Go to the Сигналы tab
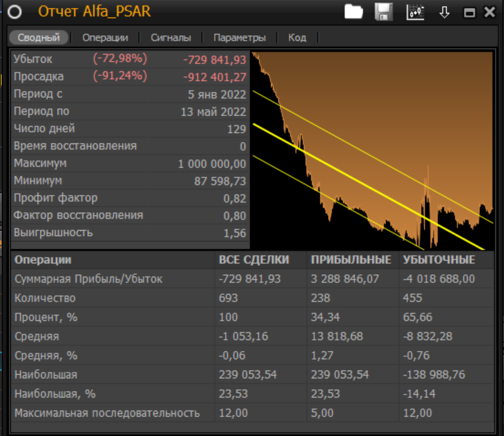Viewport: 504px width, 436px height. (171, 37)
